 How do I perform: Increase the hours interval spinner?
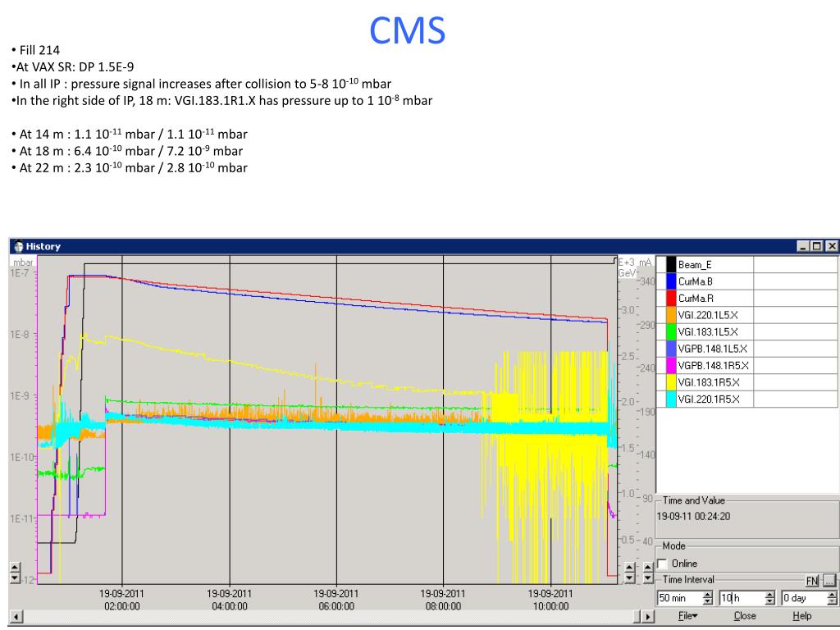coord(769,595)
